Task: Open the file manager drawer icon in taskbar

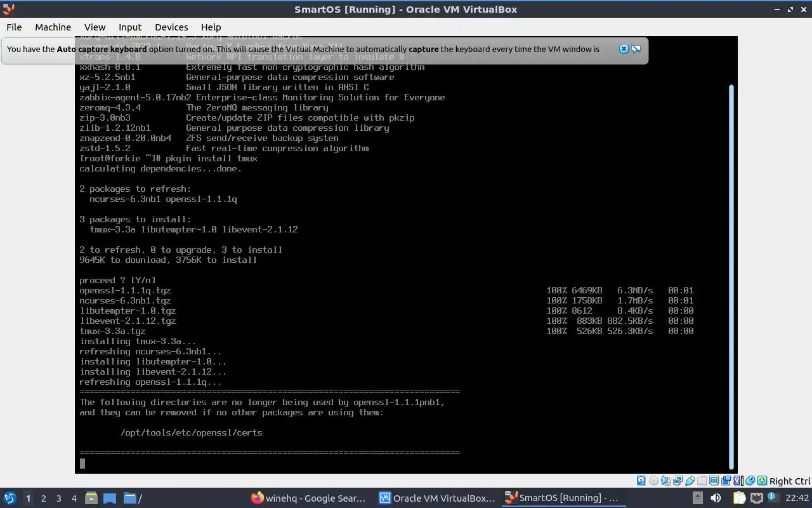Action: tap(91, 498)
